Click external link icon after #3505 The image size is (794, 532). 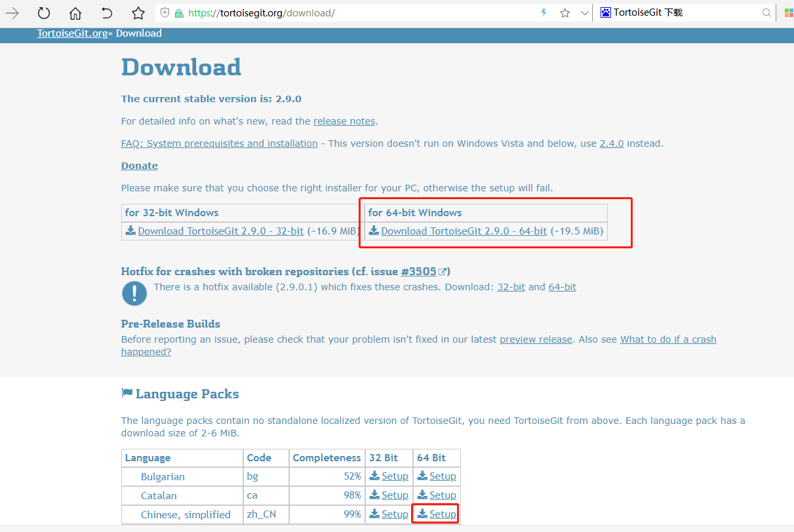[443, 271]
